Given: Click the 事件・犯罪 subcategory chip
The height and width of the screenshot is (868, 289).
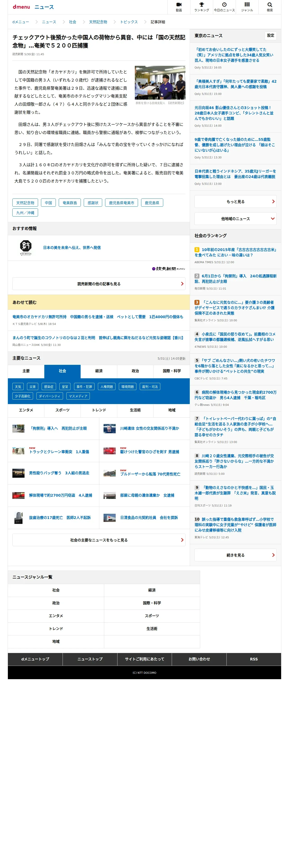Looking at the screenshot, I should tap(84, 386).
